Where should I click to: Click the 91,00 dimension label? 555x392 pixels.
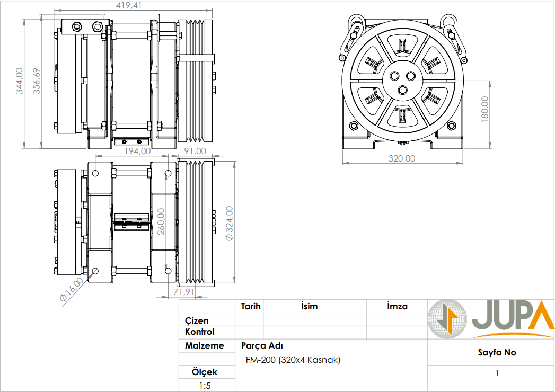coord(194,152)
